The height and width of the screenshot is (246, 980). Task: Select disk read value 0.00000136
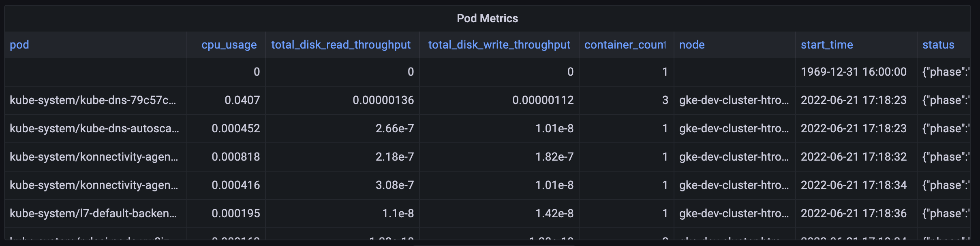(383, 100)
